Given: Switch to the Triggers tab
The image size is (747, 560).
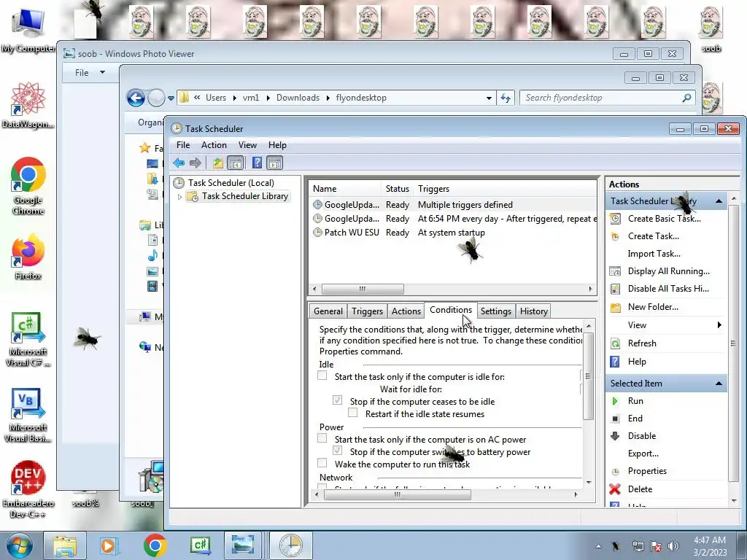Looking at the screenshot, I should [368, 311].
